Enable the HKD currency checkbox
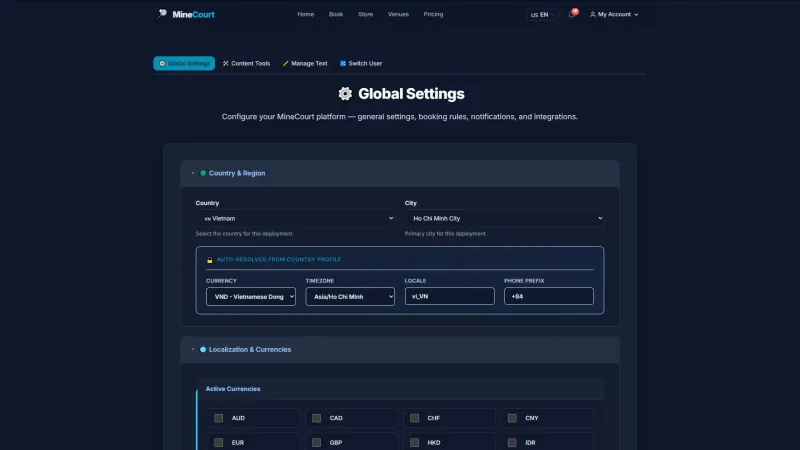This screenshot has height=450, width=800. 414,442
